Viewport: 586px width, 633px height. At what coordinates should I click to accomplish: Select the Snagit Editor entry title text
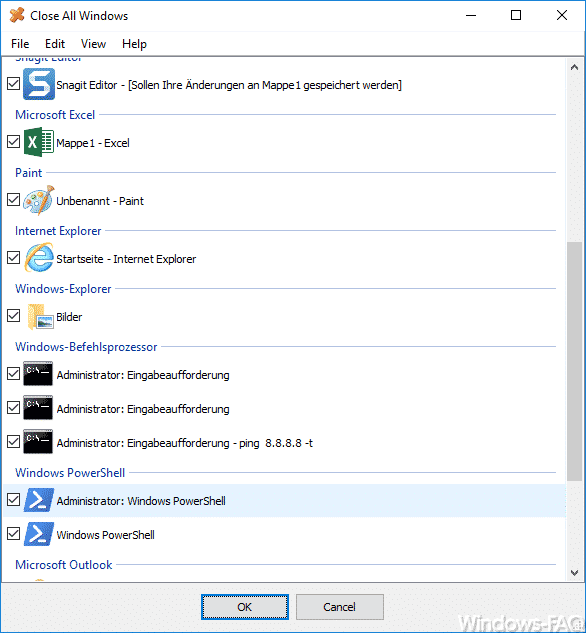(x=229, y=85)
